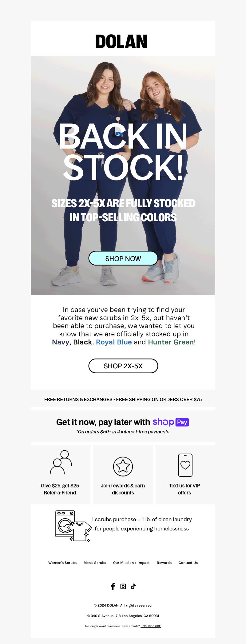Click the DOLAN logo at top
Viewport: 246px width, 644px height.
pos(121,41)
